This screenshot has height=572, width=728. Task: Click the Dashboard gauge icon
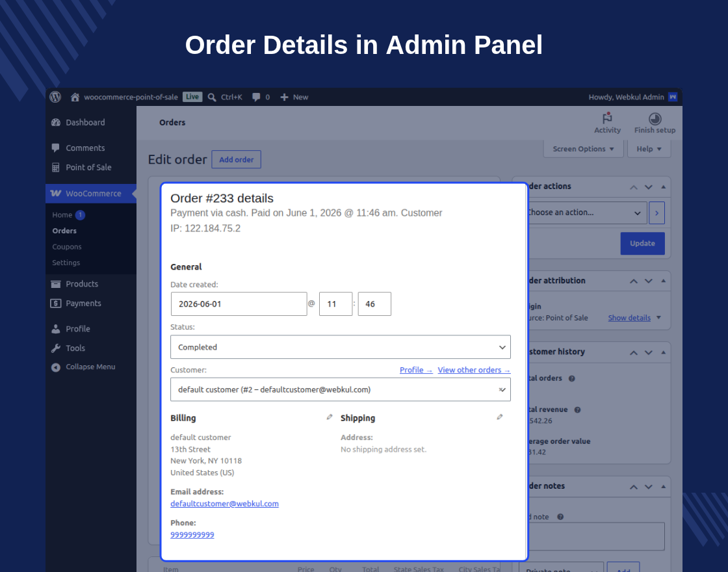pos(56,123)
